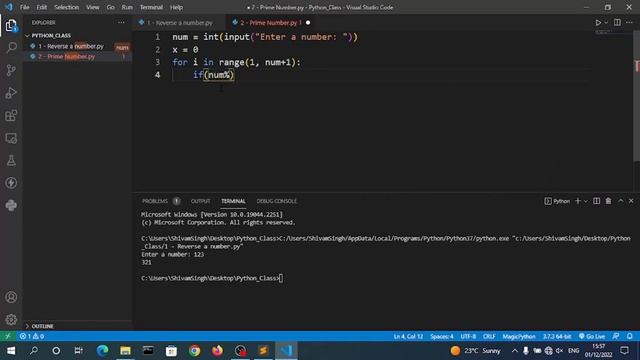640x360 pixels.
Task: Open File Explorer from taskbar
Action: pos(125,351)
